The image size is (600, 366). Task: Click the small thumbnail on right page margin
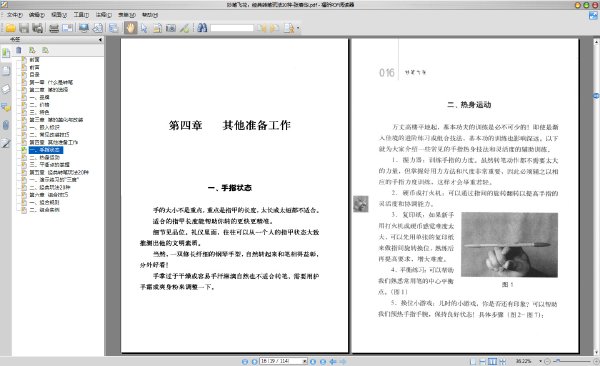pos(360,204)
